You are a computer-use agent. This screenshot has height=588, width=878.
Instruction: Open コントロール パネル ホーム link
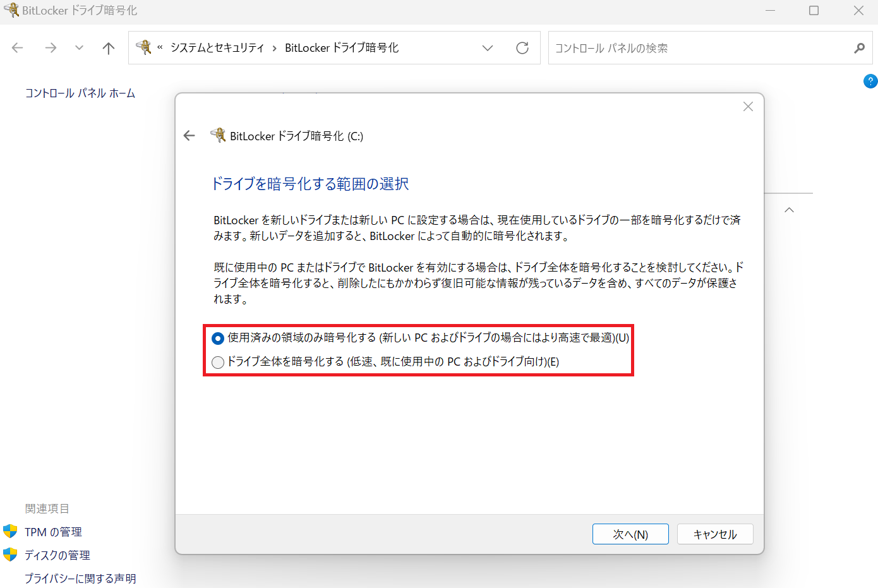click(80, 93)
